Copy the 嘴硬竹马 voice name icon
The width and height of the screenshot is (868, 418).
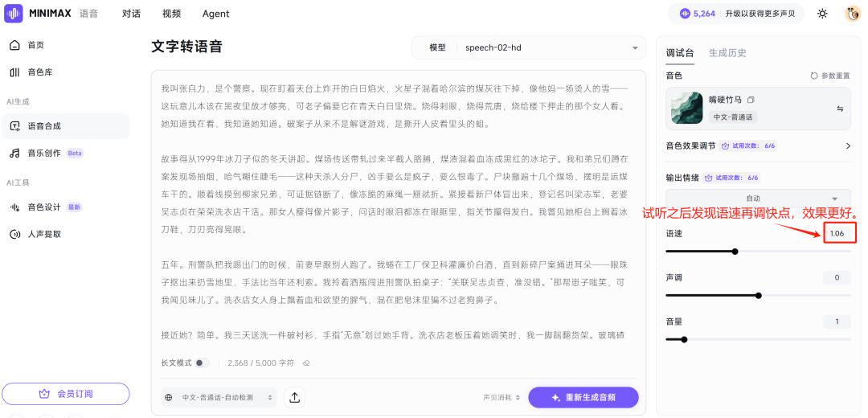(751, 100)
